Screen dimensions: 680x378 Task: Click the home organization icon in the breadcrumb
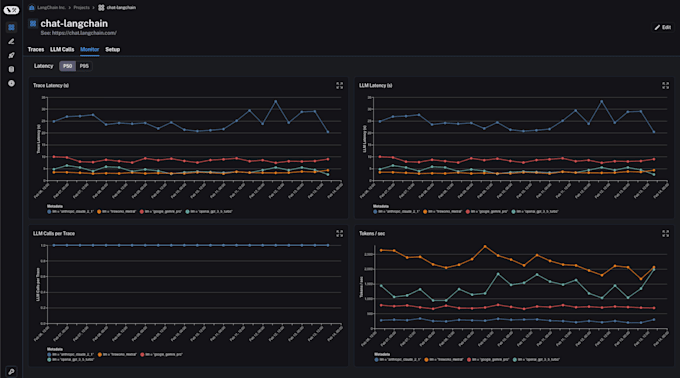click(x=32, y=7)
